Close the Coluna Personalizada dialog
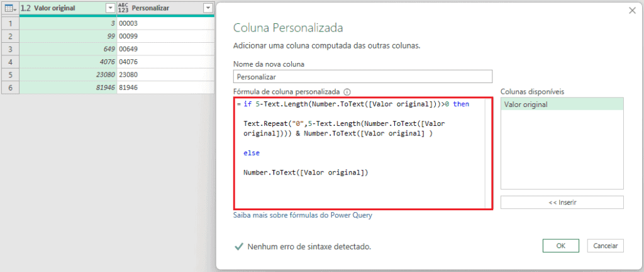644x272 pixels. [x=632, y=11]
